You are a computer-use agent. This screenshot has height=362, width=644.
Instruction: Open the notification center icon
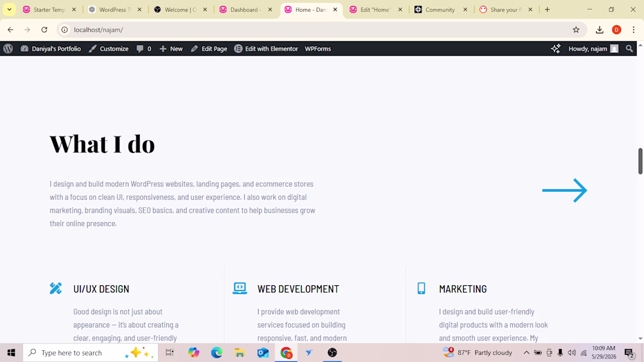(629, 353)
